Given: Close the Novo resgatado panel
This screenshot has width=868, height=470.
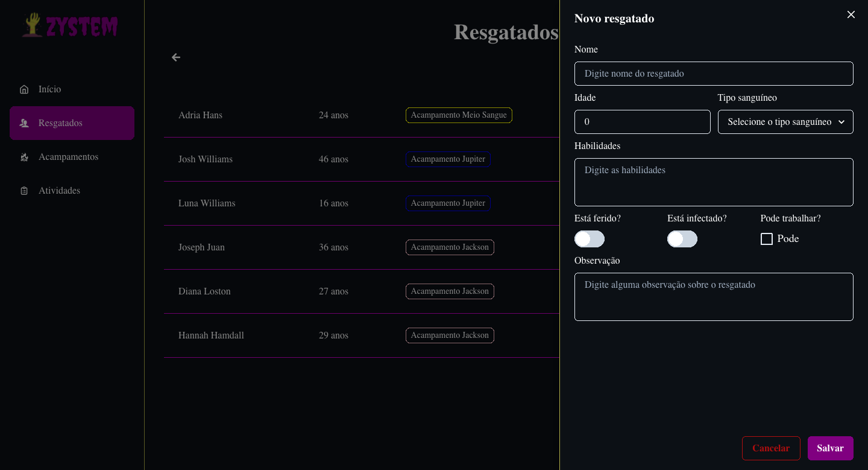Looking at the screenshot, I should click(x=851, y=14).
